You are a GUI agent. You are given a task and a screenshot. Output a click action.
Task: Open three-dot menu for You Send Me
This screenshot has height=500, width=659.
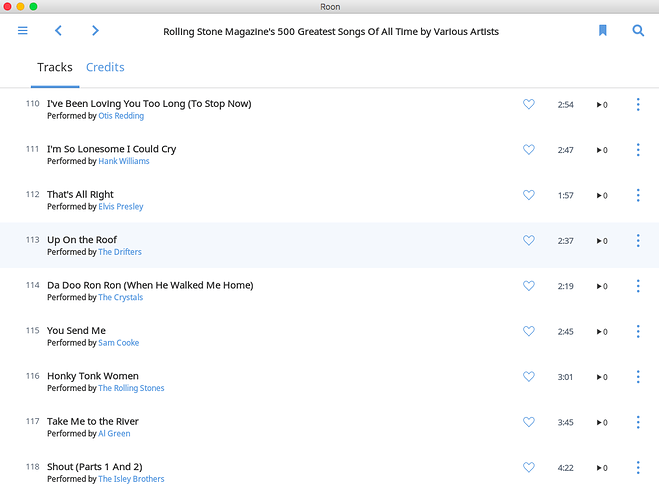[x=638, y=331]
